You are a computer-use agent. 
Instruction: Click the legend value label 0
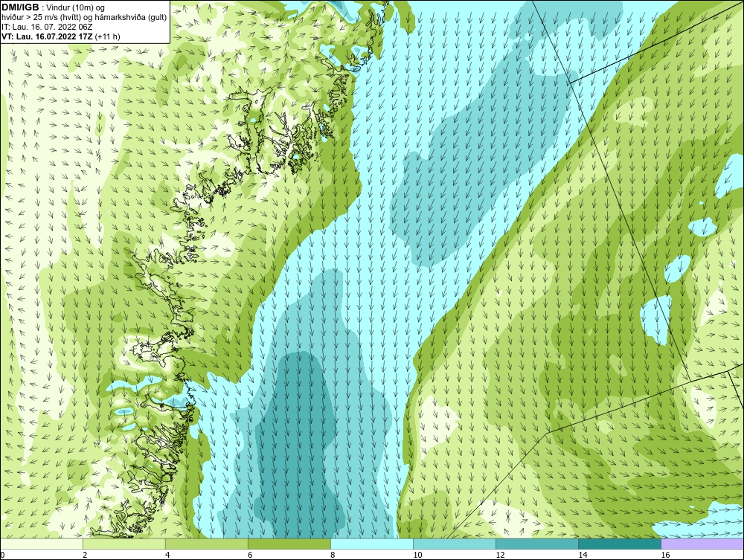coord(2,556)
